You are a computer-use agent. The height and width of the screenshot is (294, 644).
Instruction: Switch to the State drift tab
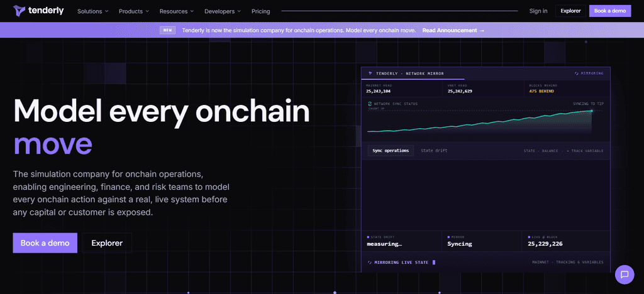pyautogui.click(x=434, y=151)
